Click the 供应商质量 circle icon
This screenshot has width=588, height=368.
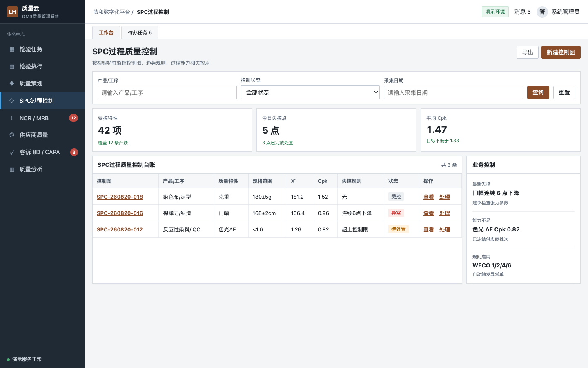12,135
